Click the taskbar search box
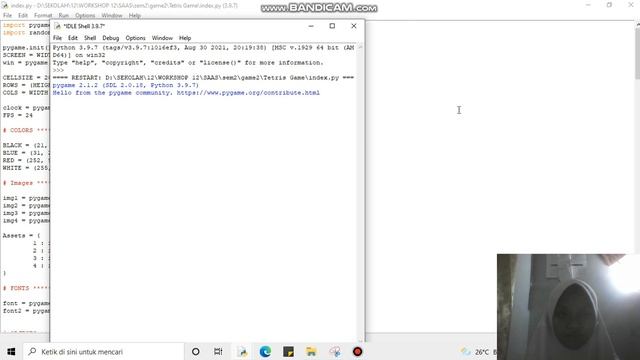Image resolution: width=640 pixels, height=360 pixels. point(104,351)
